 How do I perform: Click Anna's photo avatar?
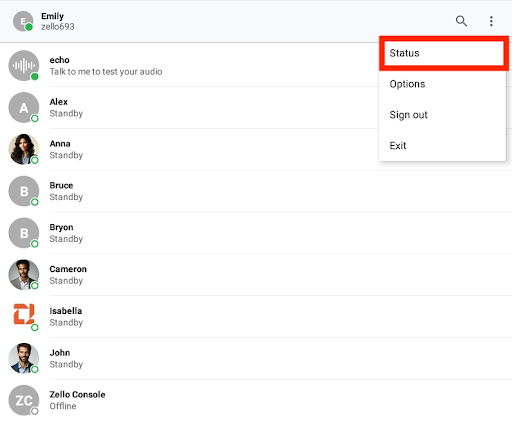pos(24,149)
